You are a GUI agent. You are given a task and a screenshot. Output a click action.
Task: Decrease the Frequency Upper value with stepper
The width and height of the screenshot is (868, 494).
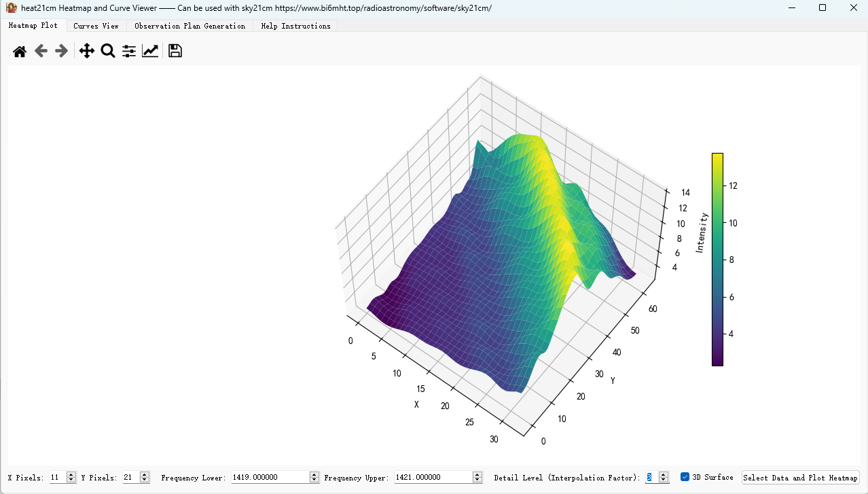pyautogui.click(x=477, y=480)
